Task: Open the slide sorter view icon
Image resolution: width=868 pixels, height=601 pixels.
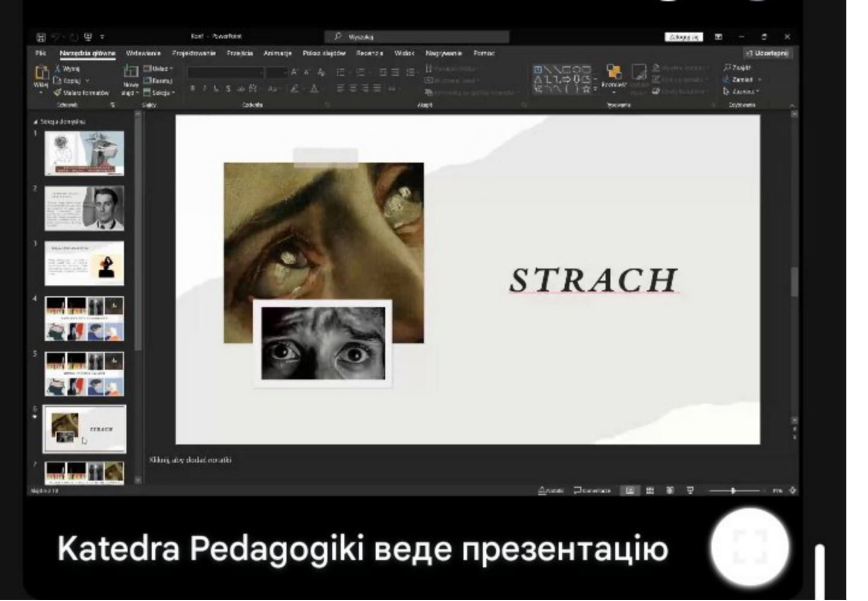Action: point(650,490)
